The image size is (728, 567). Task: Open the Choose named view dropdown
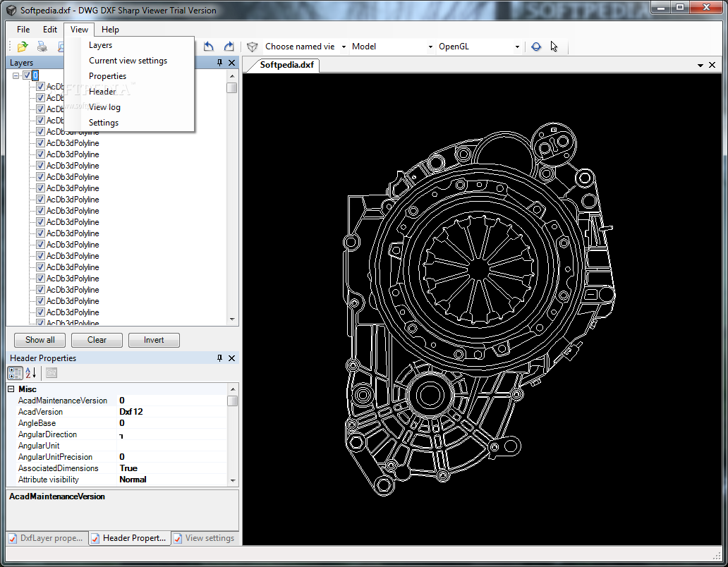[344, 47]
